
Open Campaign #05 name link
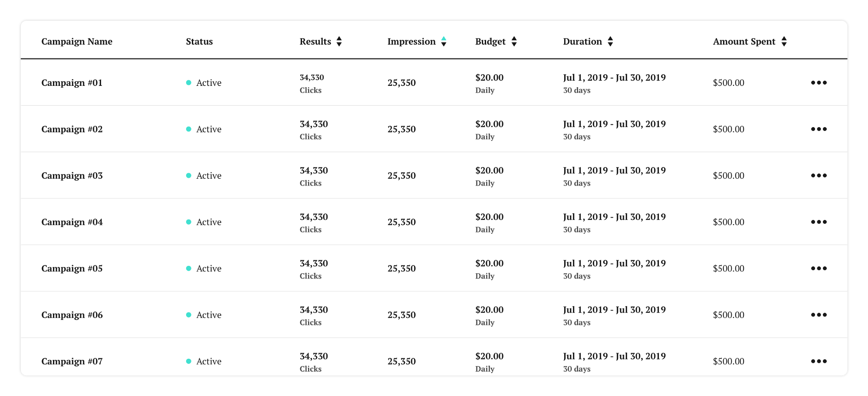pyautogui.click(x=72, y=268)
